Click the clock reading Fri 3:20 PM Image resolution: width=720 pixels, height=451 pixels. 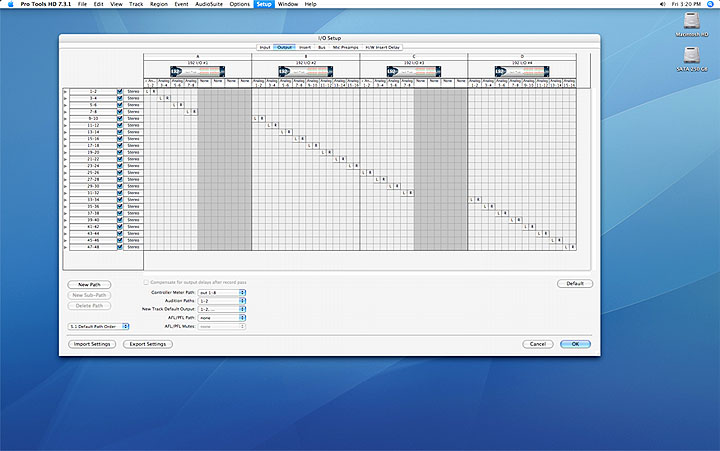point(686,4)
